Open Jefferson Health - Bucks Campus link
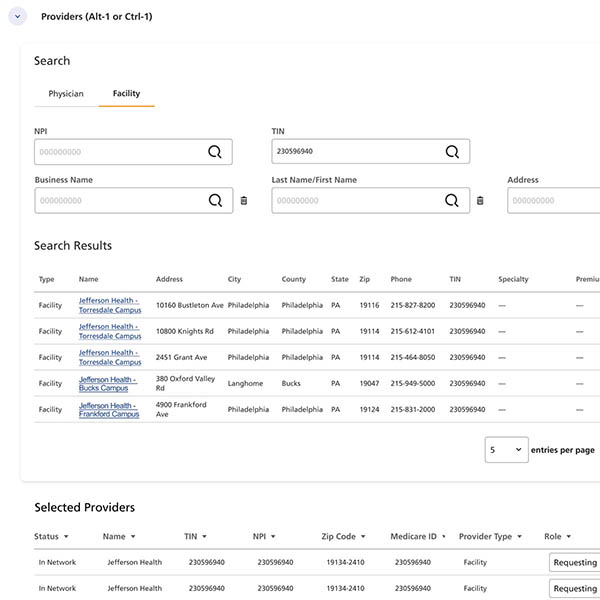This screenshot has width=600, height=600. coord(107,384)
